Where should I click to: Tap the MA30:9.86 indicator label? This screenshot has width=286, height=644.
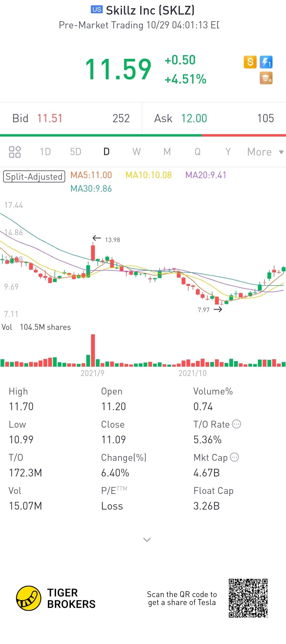(91, 189)
